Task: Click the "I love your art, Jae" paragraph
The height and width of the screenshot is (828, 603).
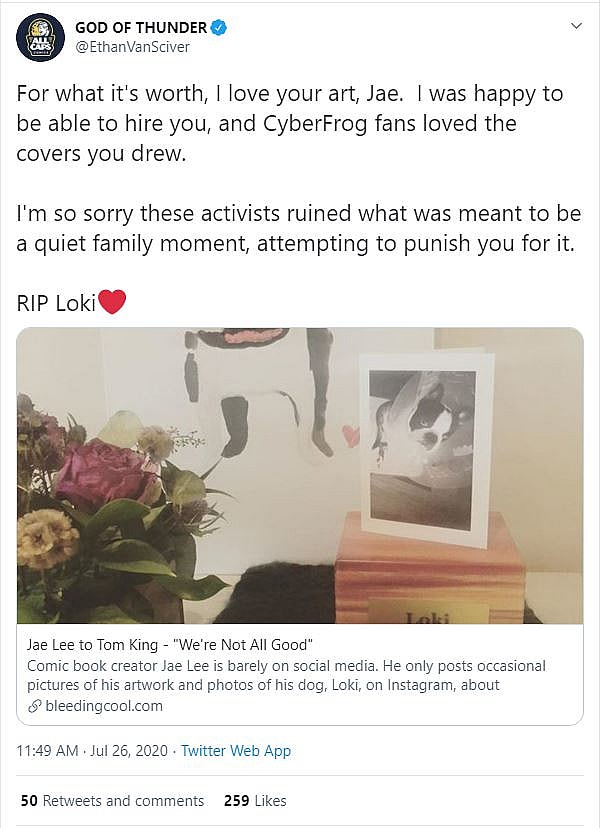Action: [x=290, y=124]
